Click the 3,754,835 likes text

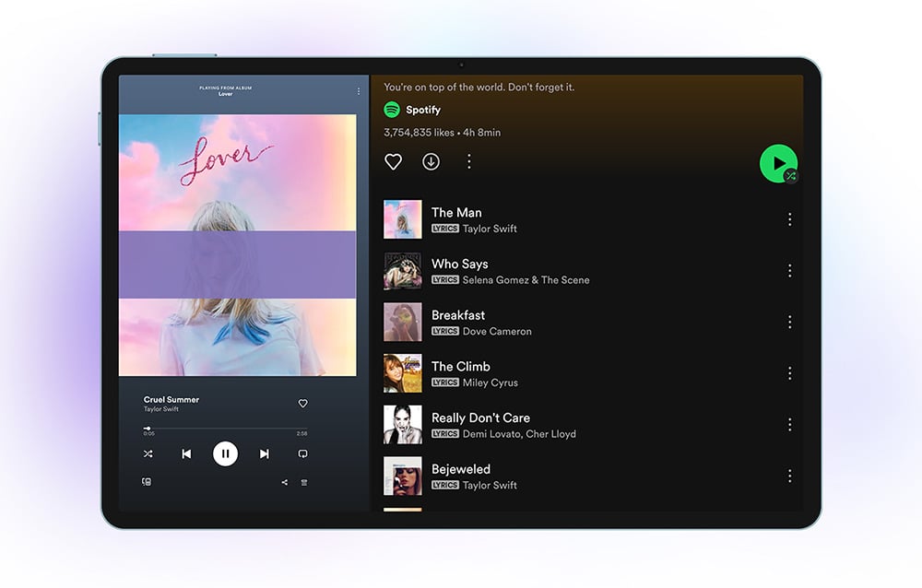tap(419, 133)
